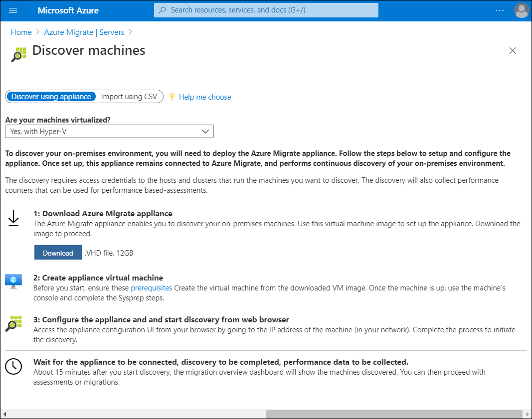The image size is (532, 419).
Task: Click the discovery magnifier icon for step 3
Action: click(x=13, y=324)
